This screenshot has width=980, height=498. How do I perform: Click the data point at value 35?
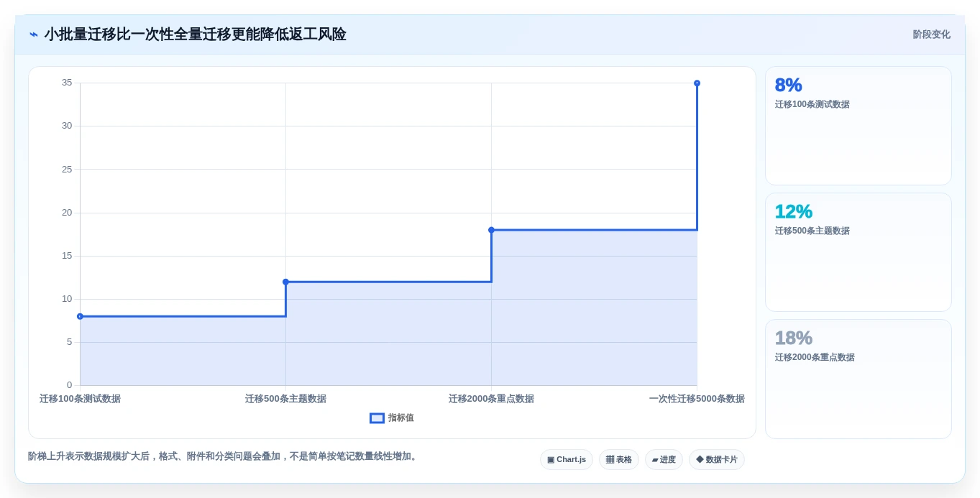coord(697,83)
